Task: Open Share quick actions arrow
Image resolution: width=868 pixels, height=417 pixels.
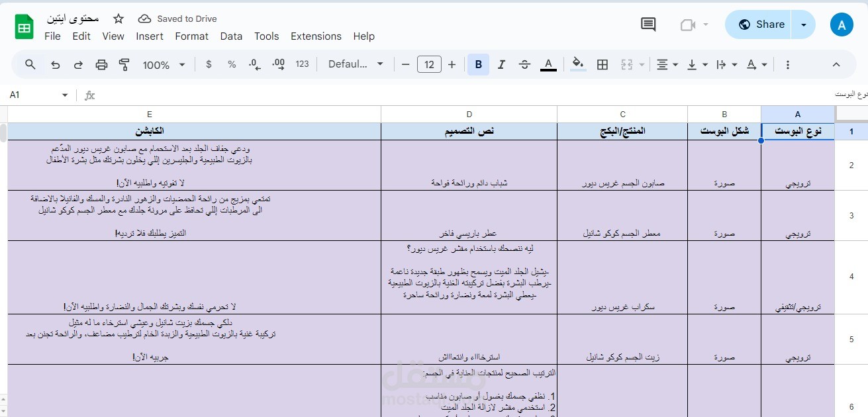Action: click(x=804, y=24)
